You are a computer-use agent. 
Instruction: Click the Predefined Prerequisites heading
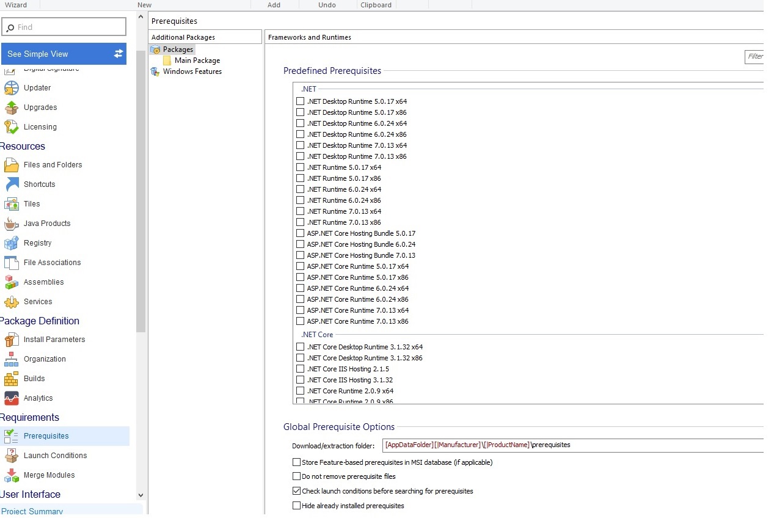pyautogui.click(x=332, y=71)
